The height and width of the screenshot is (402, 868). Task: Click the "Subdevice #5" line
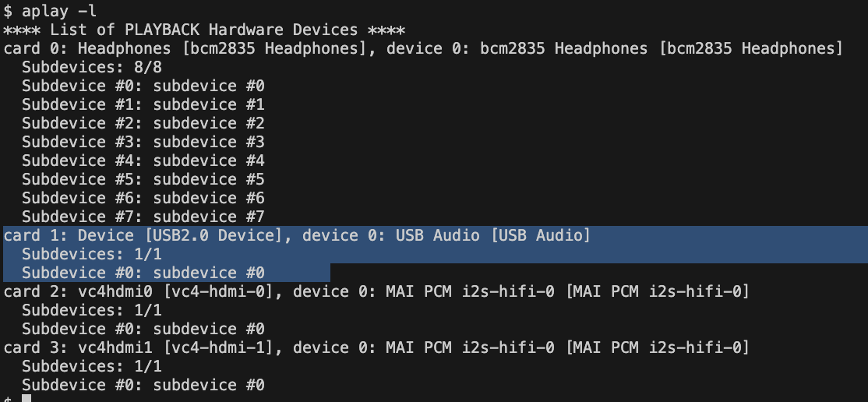(x=143, y=179)
